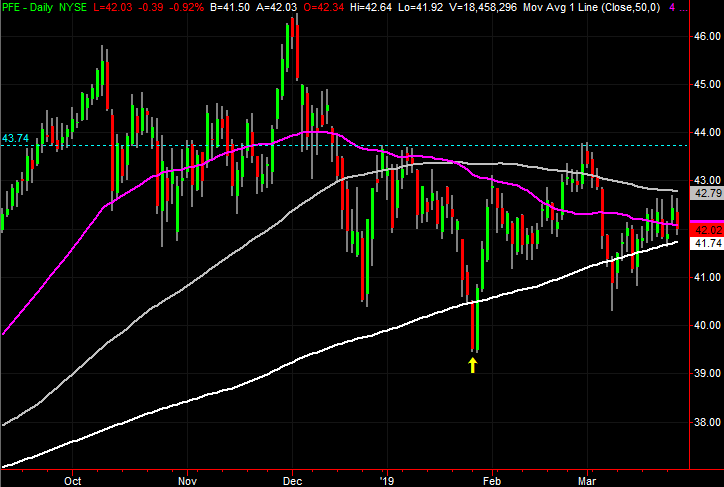Select the NYSE exchange label
724x487 pixels.
coord(74,7)
